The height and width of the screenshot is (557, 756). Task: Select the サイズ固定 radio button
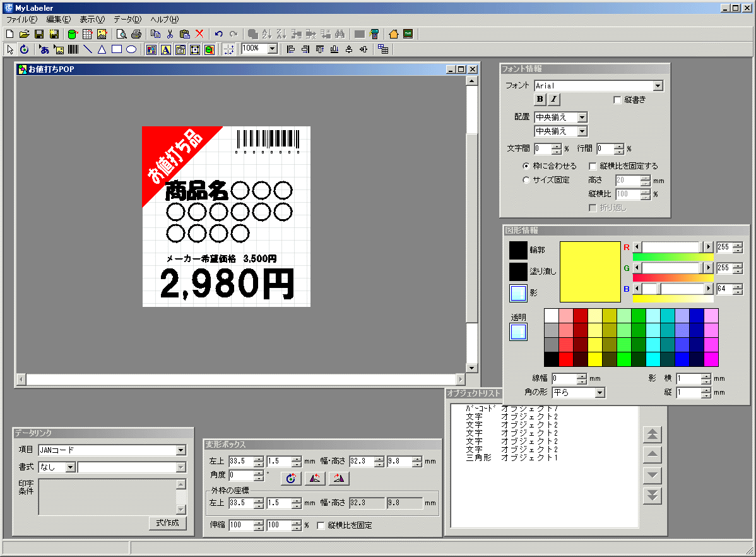coord(526,180)
